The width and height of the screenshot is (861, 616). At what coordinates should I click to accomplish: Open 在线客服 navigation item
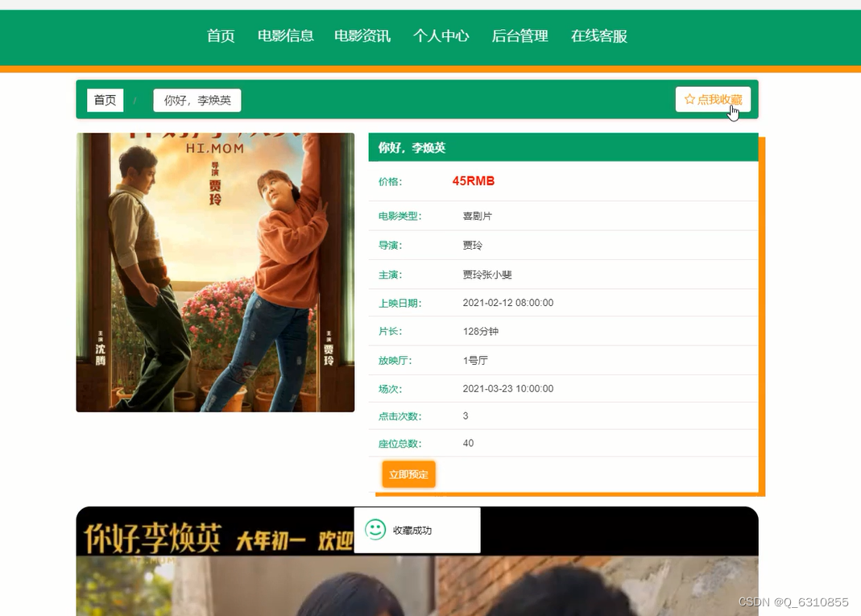(598, 36)
